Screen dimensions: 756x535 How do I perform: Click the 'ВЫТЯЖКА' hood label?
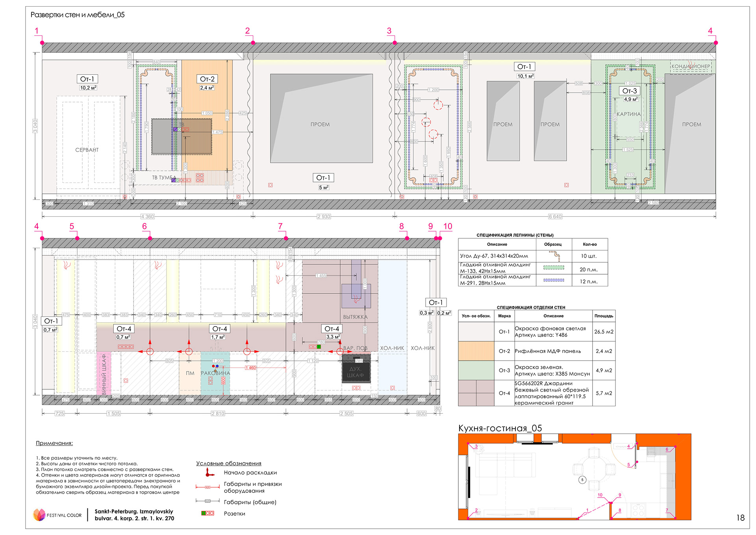click(355, 317)
